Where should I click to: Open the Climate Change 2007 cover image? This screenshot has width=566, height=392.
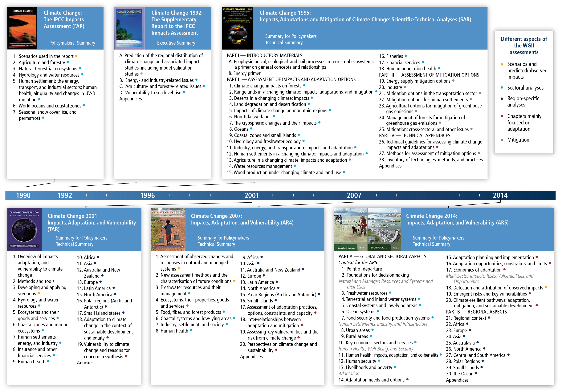pyautogui.click(x=168, y=229)
